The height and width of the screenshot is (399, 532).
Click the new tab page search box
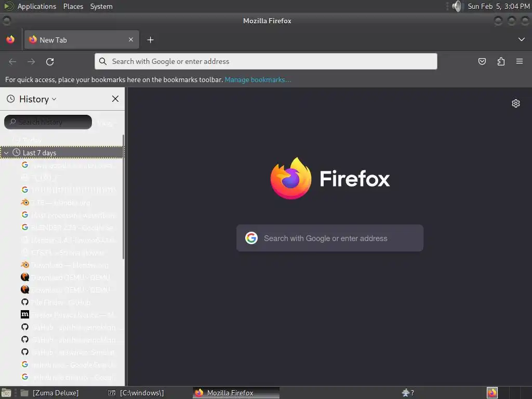click(x=330, y=238)
